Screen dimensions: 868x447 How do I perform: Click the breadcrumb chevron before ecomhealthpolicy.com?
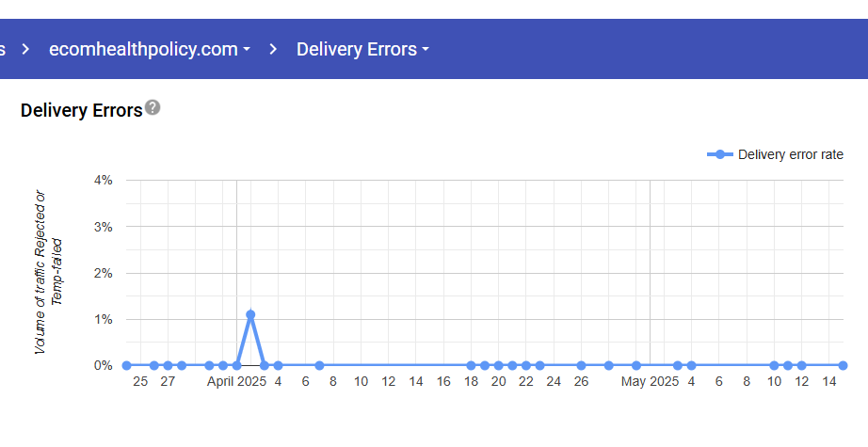pos(24,49)
